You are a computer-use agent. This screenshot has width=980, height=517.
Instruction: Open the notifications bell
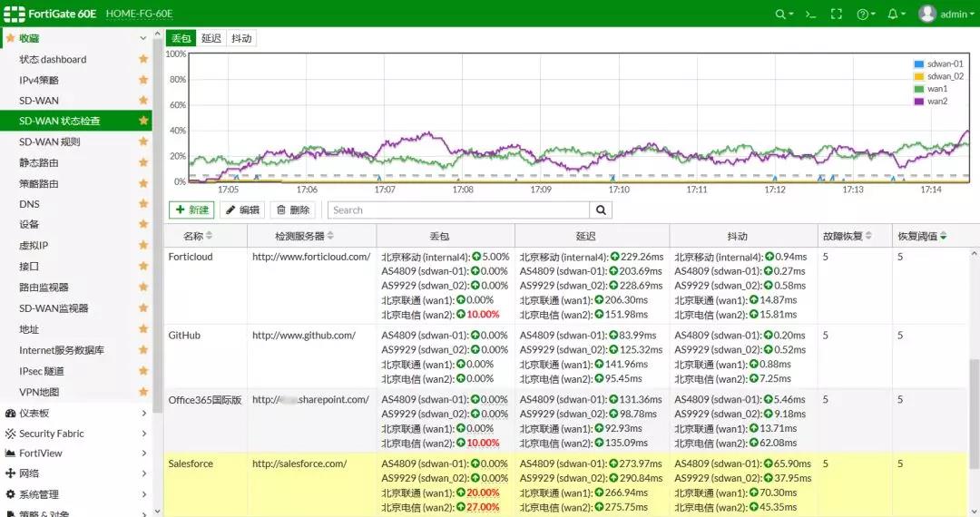click(x=893, y=14)
